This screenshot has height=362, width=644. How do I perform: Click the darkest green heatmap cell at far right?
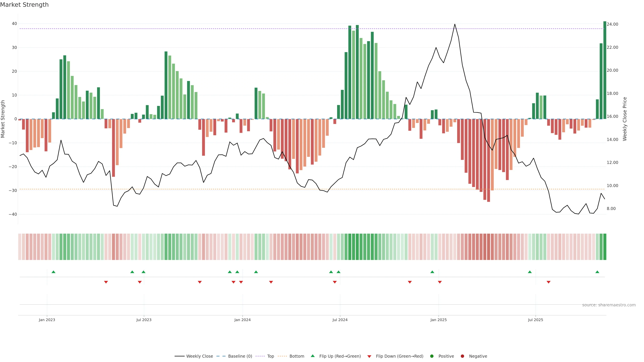604,247
